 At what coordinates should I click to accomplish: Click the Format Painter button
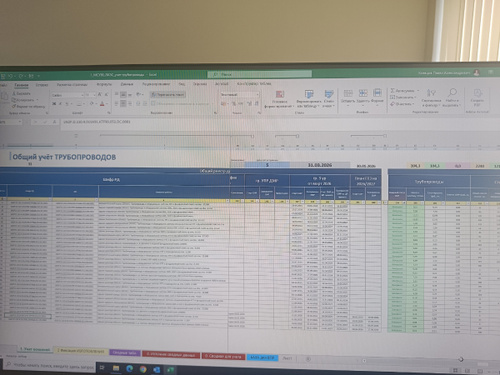pyautogui.click(x=29, y=106)
